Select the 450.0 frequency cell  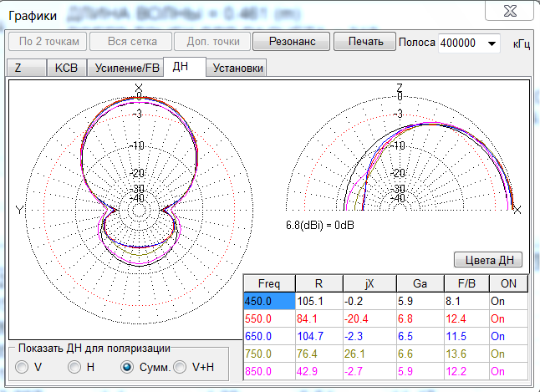coord(267,301)
